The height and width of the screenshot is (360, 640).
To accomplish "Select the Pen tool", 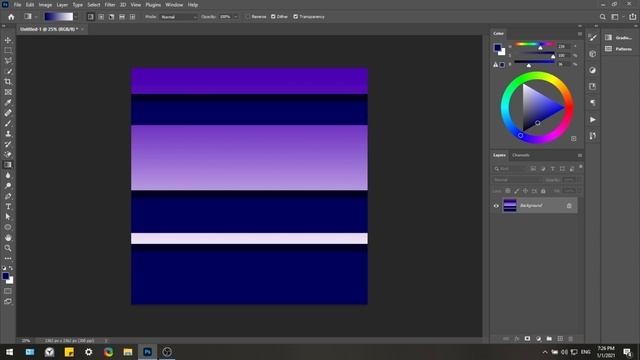I will 8,196.
